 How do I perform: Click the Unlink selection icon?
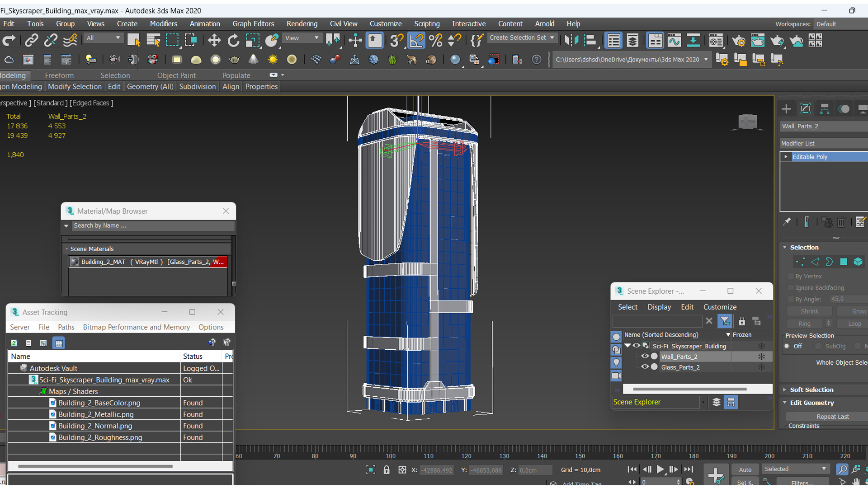tap(51, 41)
